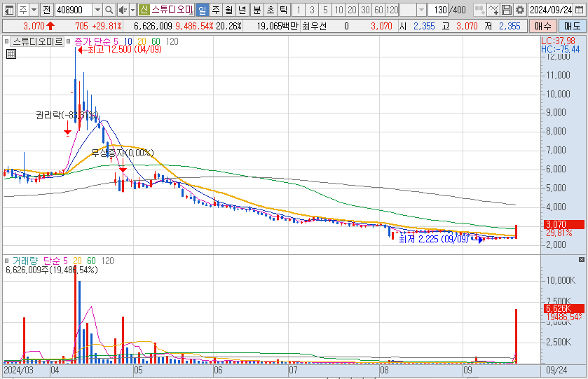Click the speaker sound icon
The width and height of the screenshot is (588, 379).
click(123, 10)
